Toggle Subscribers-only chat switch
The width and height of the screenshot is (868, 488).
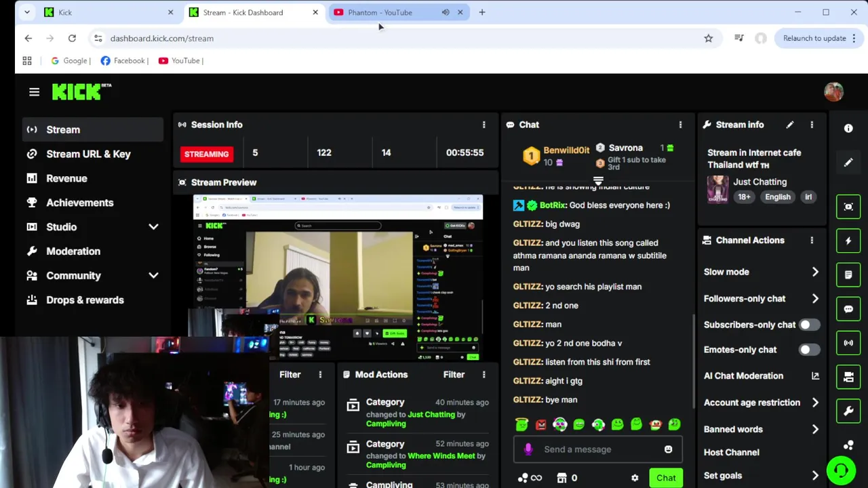[808, 325]
